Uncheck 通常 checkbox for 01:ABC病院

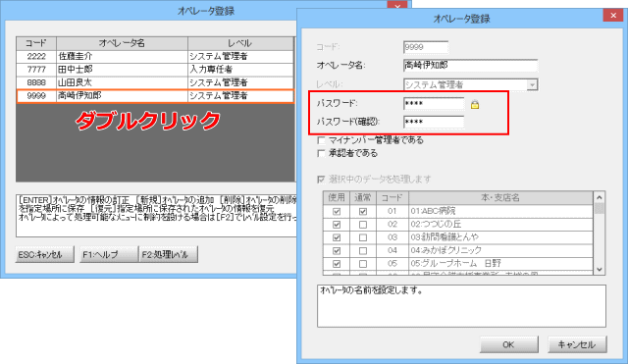coord(363,211)
